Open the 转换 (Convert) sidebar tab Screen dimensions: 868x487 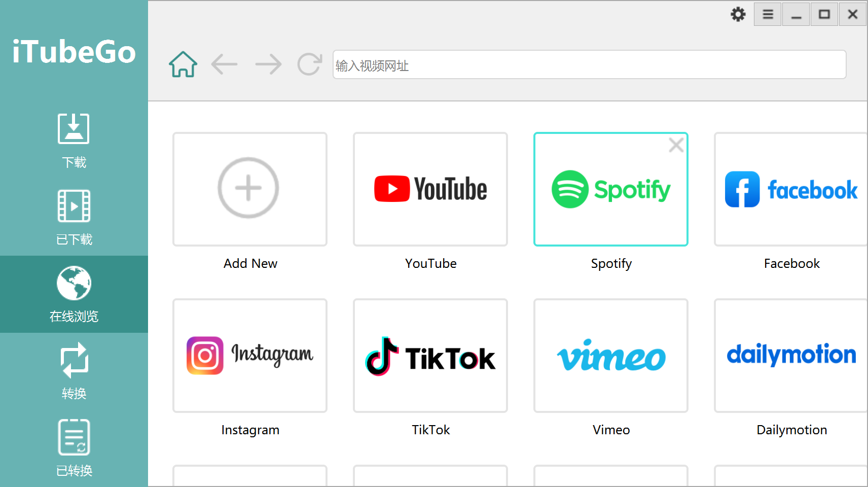pos(74,371)
